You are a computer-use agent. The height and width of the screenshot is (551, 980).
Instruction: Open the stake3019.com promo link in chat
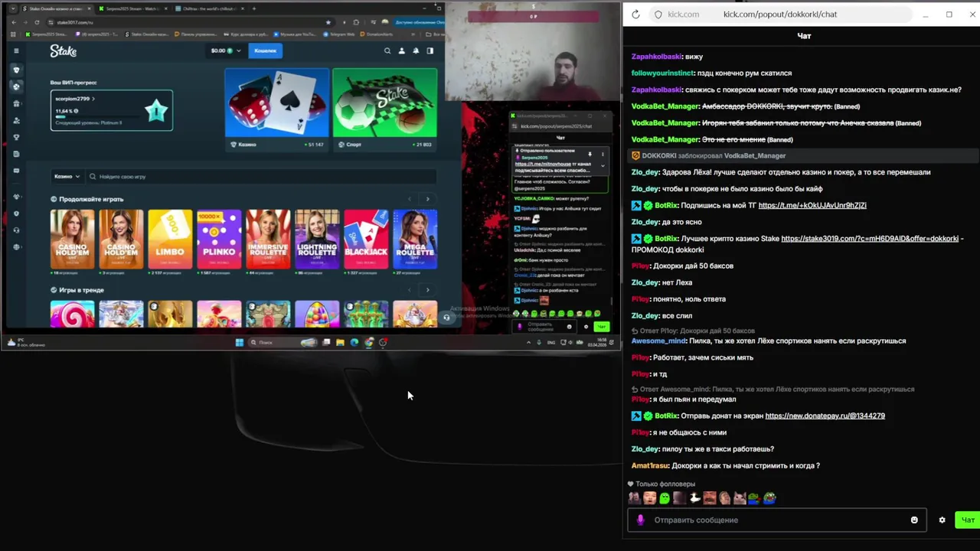click(870, 239)
